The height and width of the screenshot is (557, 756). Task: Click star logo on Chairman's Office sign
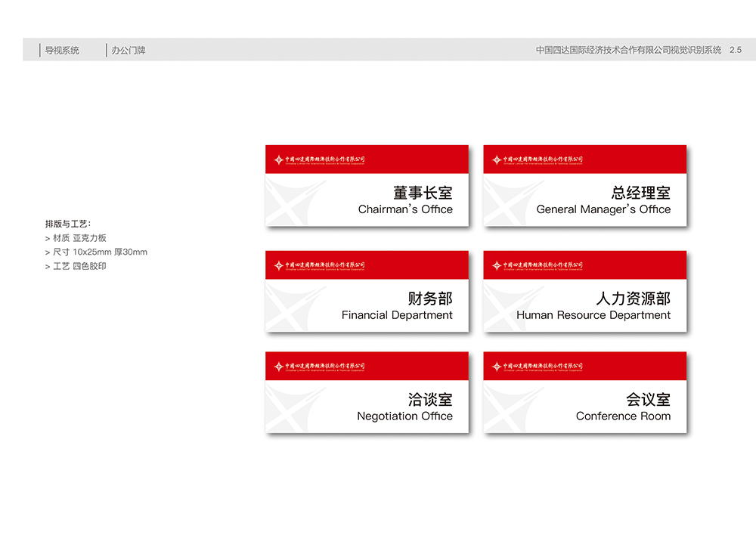(x=279, y=160)
